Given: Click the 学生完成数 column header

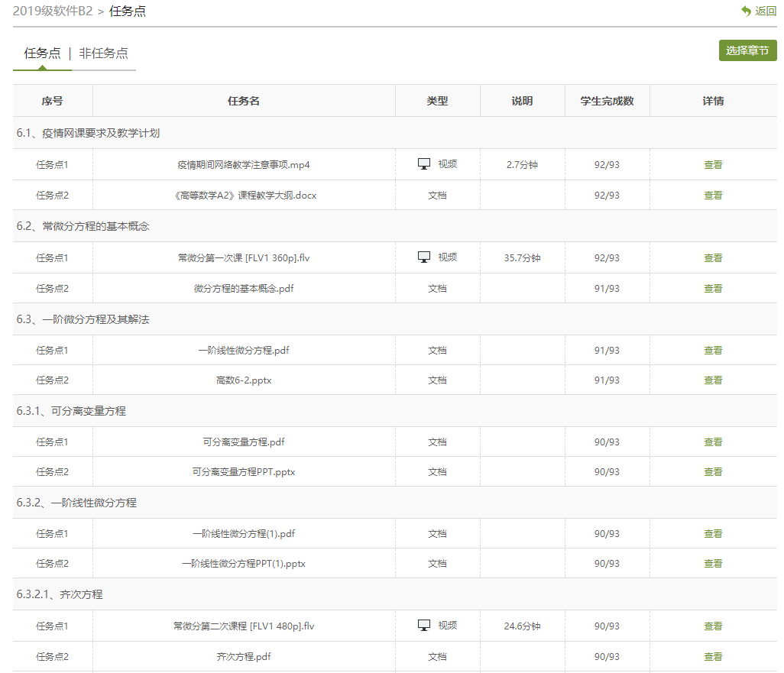Looking at the screenshot, I should tap(607, 101).
